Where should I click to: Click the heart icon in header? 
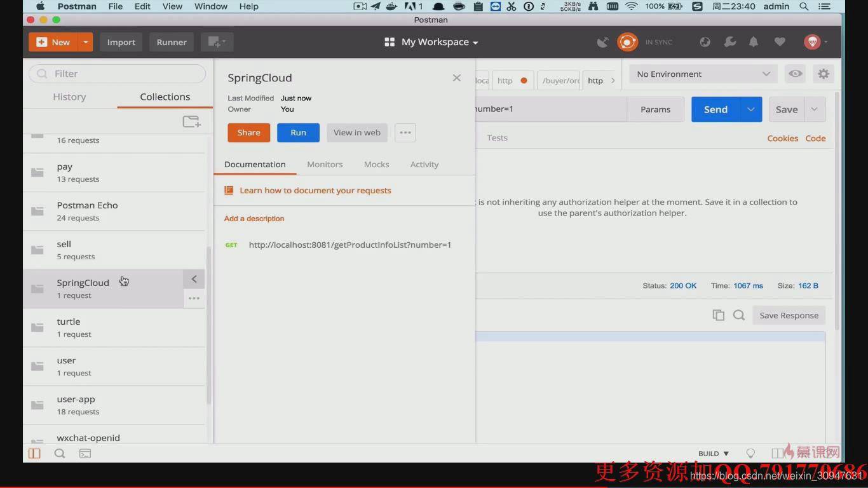pyautogui.click(x=780, y=42)
